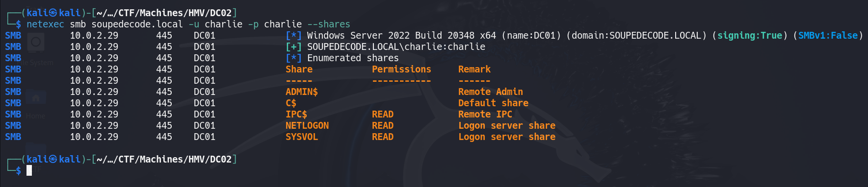Click the terminal cursor block at the prompt
The height and width of the screenshot is (187, 868).
pos(29,170)
